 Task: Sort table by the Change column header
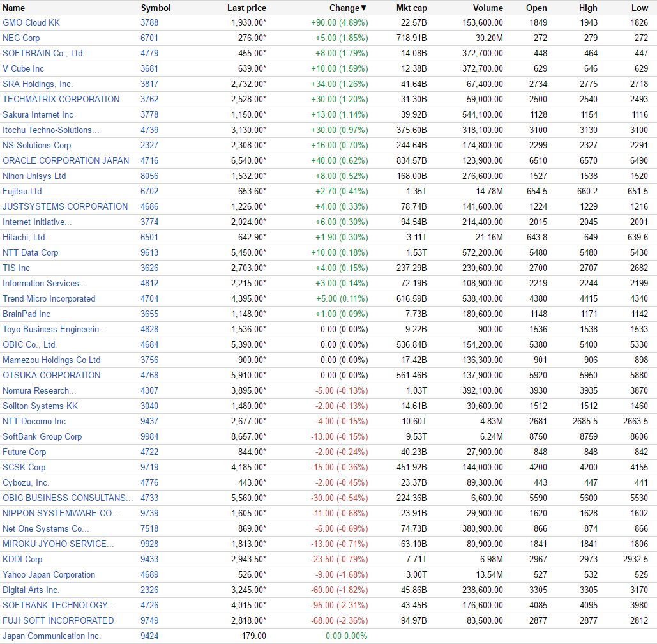(348, 8)
